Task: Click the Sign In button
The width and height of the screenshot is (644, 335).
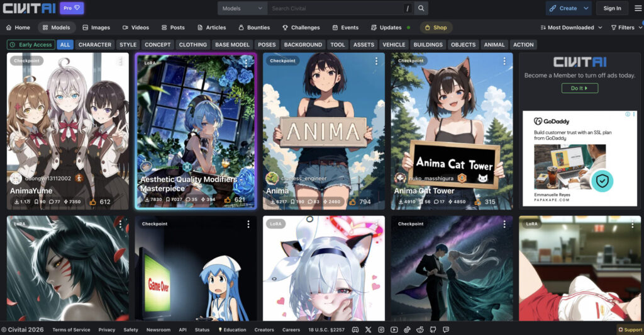Action: [612, 8]
